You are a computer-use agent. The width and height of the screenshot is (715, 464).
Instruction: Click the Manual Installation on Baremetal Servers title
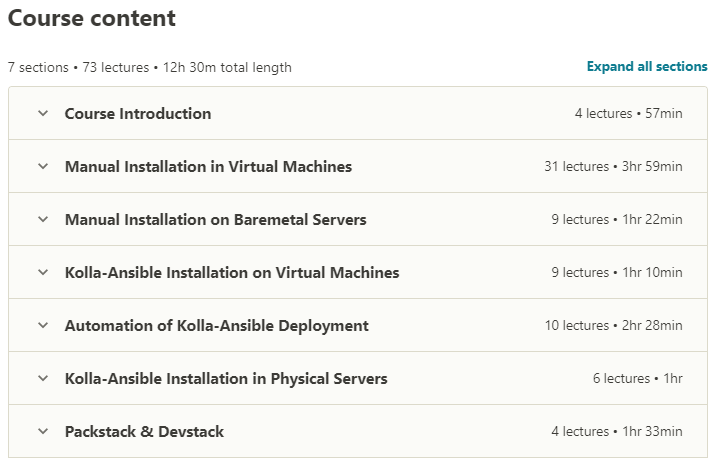215,220
